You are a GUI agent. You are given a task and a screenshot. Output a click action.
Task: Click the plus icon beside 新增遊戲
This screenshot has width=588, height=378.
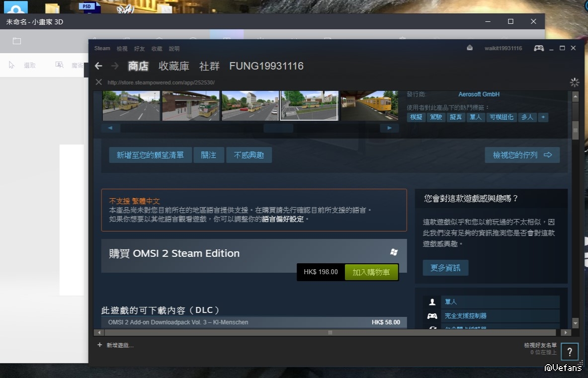[x=99, y=345]
